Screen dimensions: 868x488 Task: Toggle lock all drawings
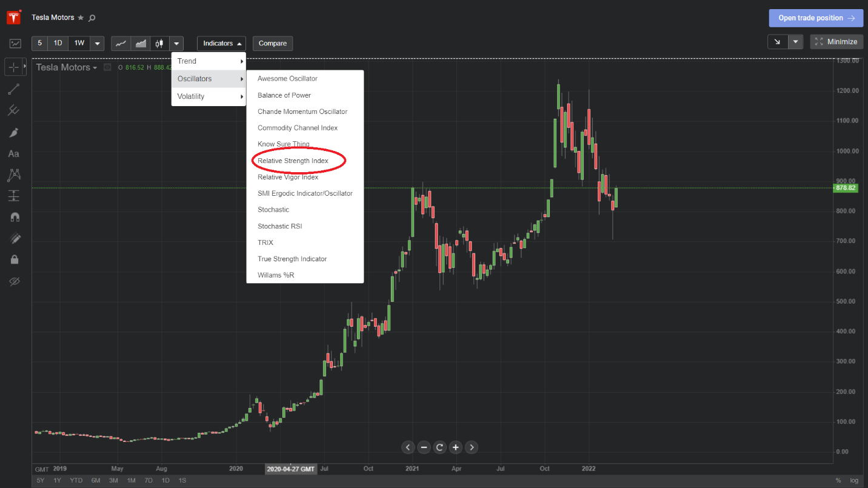click(x=14, y=259)
